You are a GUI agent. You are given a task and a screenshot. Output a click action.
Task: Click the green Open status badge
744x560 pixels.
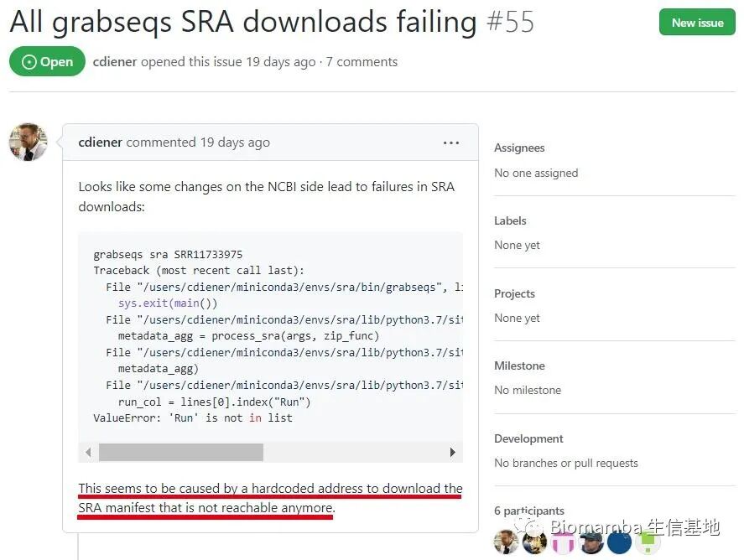click(x=47, y=62)
